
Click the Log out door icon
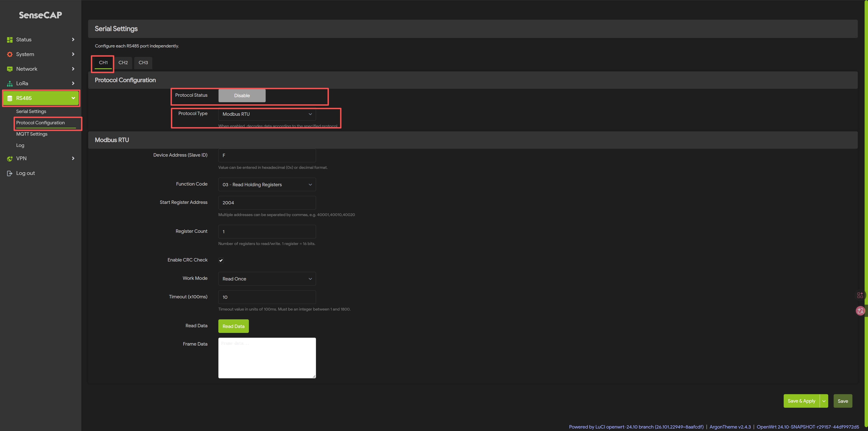(x=10, y=173)
